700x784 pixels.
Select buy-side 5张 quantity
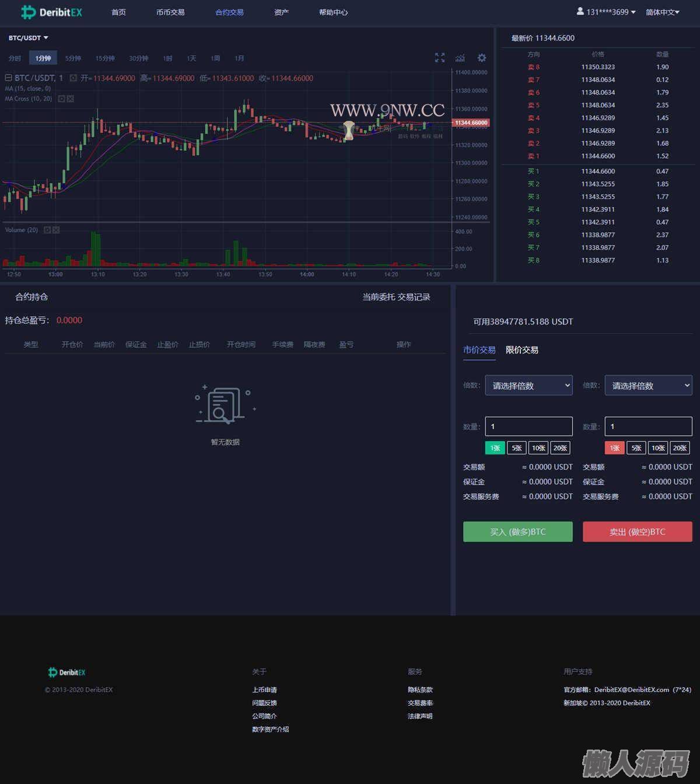pos(516,448)
